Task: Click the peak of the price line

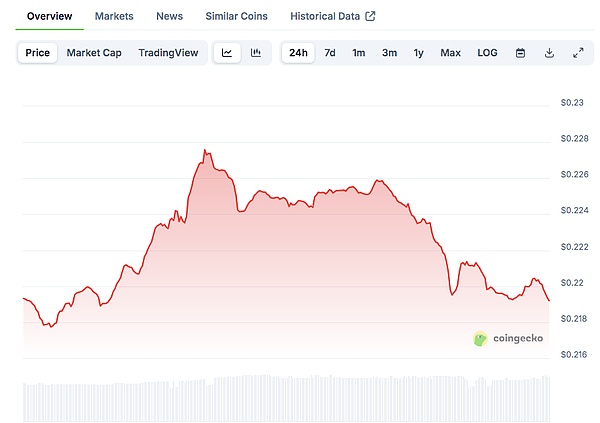Action: [x=205, y=151]
